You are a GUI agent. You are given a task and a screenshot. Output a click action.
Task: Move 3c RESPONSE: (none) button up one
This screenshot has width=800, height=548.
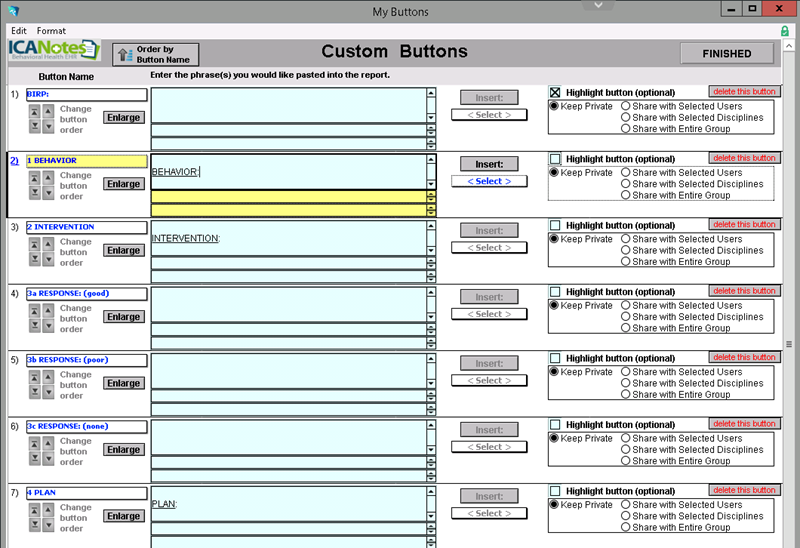tap(48, 443)
